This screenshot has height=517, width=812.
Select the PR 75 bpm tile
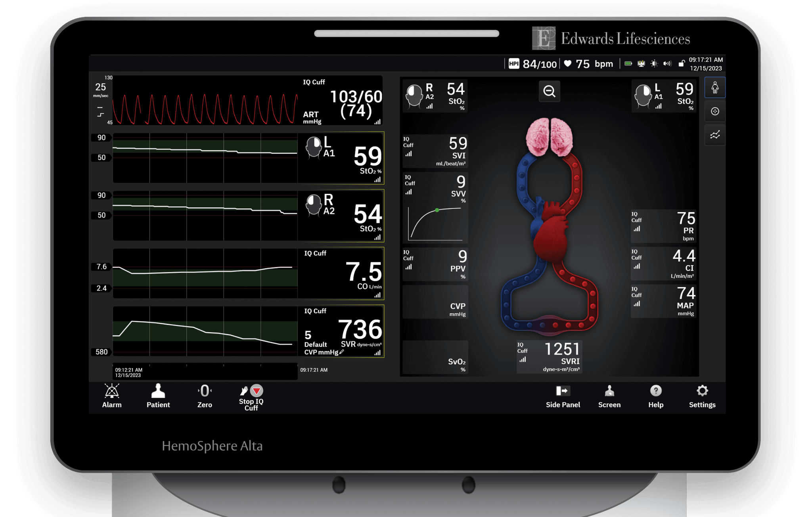coord(663,226)
